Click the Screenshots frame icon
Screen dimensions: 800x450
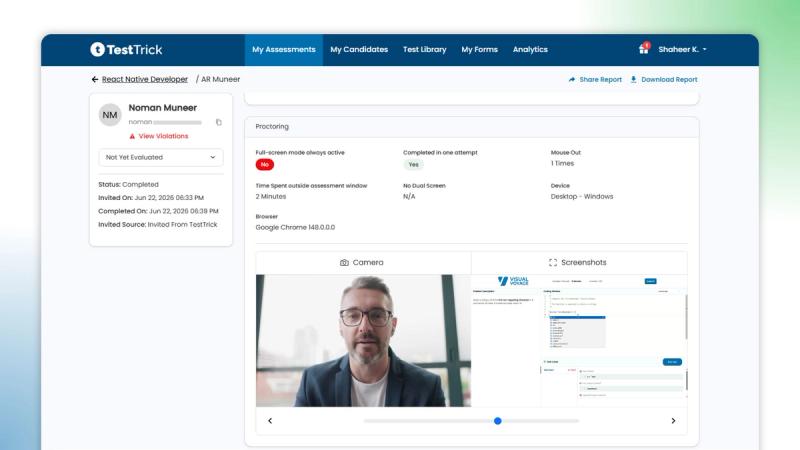click(553, 263)
